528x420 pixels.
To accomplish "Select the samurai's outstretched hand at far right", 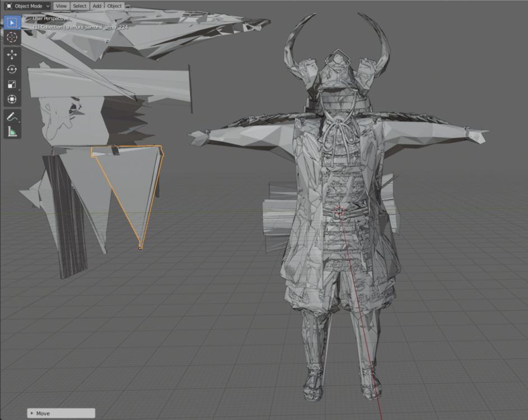I will (x=475, y=135).
